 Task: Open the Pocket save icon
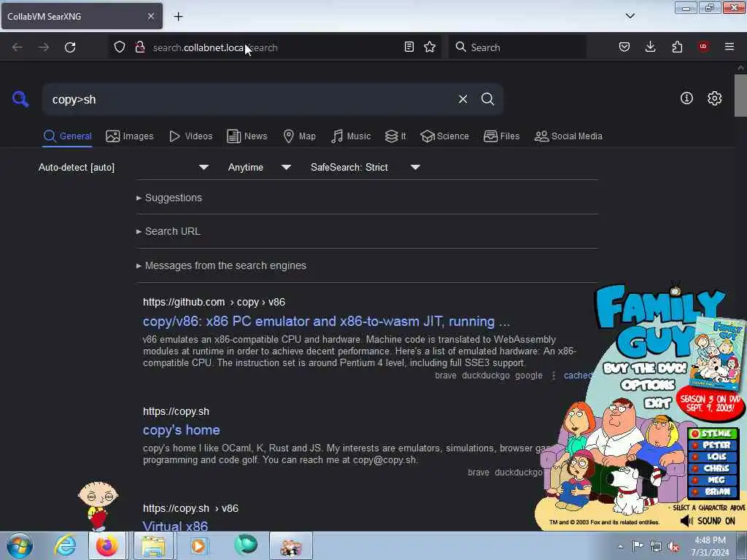click(624, 47)
